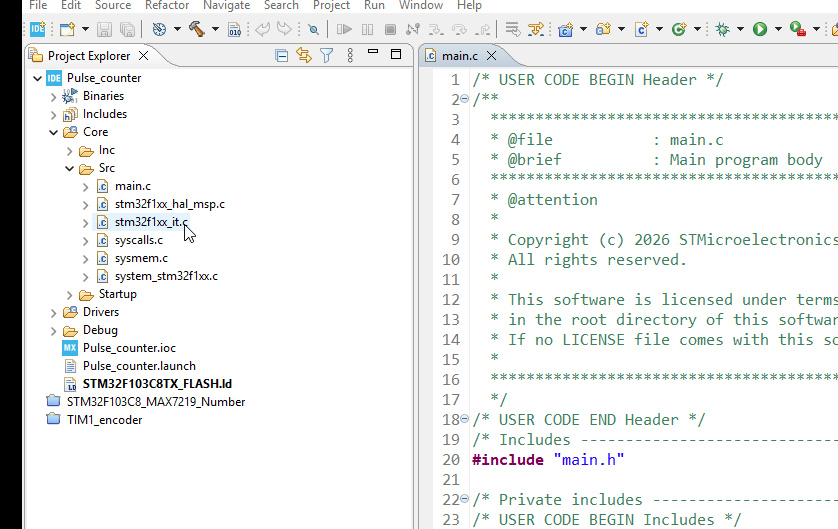Open the Edit menu
The width and height of the screenshot is (838, 529).
(x=71, y=5)
